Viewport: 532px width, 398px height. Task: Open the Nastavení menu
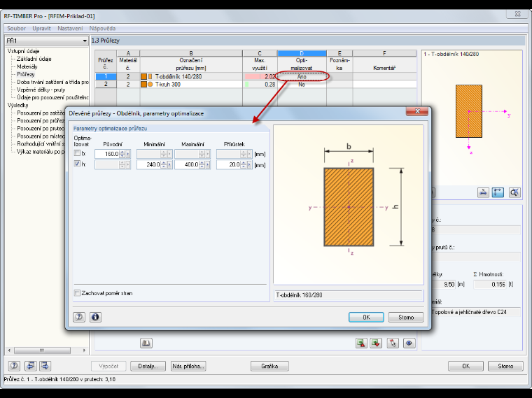pos(70,29)
